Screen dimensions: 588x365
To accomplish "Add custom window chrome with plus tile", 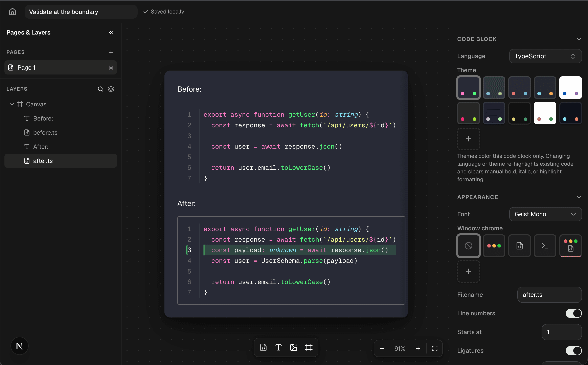I will [468, 271].
